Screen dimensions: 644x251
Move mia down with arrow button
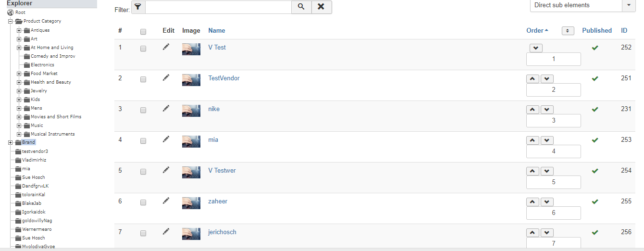pyautogui.click(x=547, y=140)
